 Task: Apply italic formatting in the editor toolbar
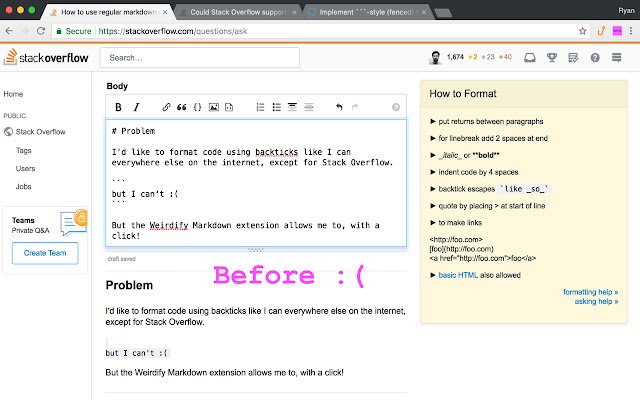pos(136,107)
